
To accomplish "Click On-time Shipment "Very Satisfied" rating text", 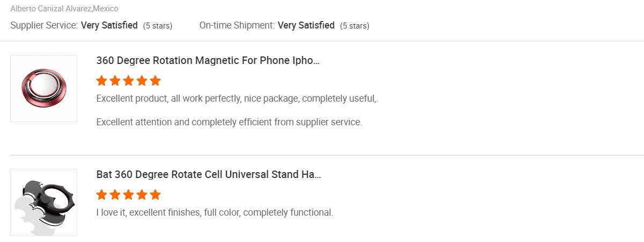I will (x=306, y=25).
